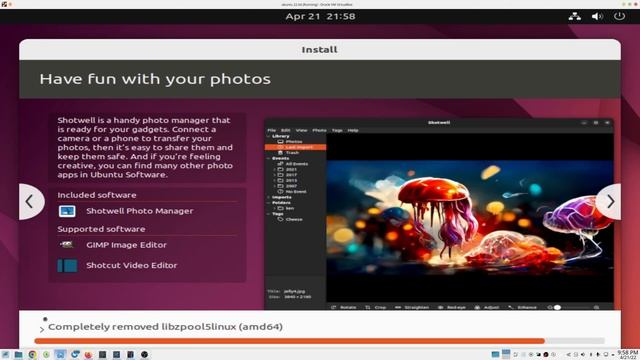Go to the previous installer slide

click(31, 202)
